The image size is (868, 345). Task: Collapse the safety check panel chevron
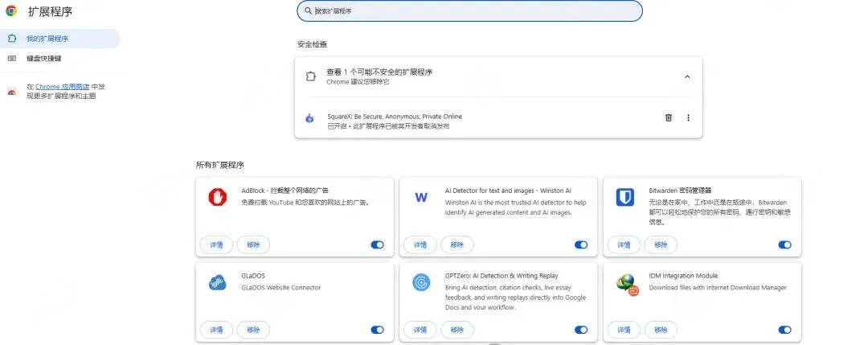point(687,76)
